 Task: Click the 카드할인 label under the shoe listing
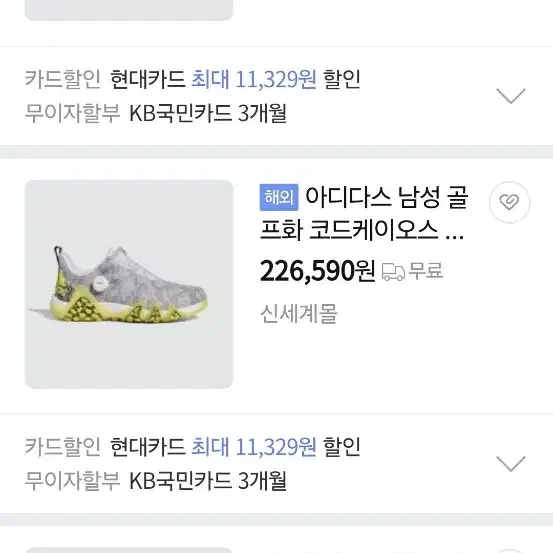[63, 447]
